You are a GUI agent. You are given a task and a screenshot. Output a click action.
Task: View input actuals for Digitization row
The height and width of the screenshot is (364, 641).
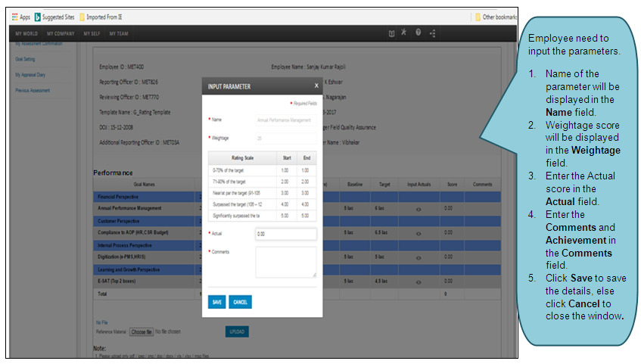pyautogui.click(x=419, y=257)
